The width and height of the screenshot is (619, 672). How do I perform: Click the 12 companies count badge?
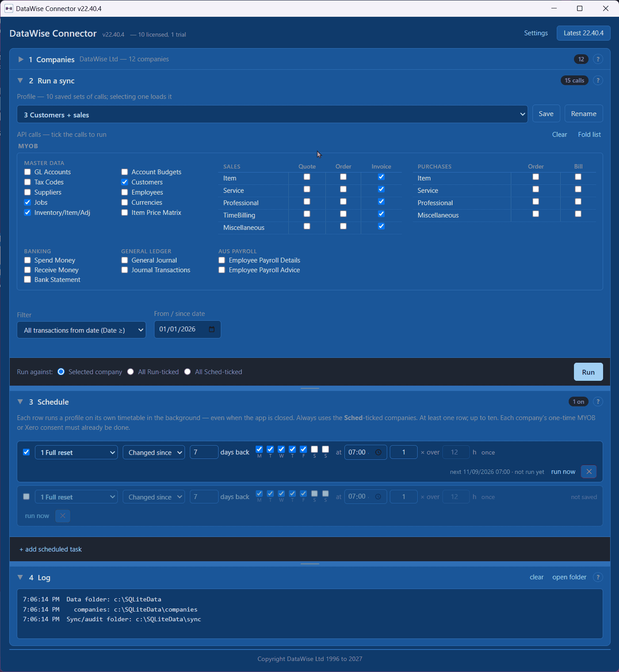pos(581,59)
